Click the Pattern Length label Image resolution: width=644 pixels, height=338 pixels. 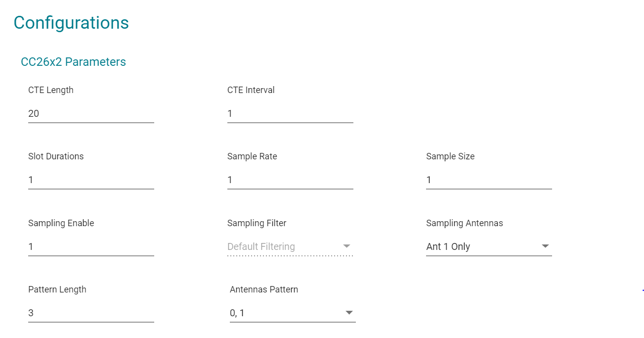point(57,290)
